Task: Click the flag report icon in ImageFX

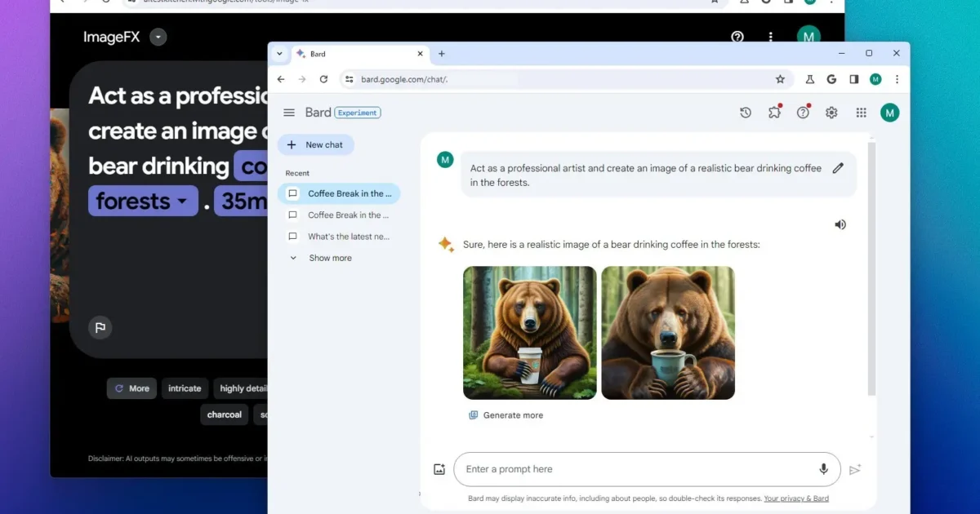Action: click(100, 327)
